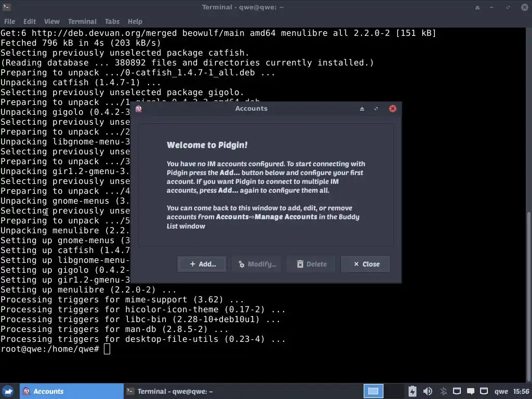Click 'Processing triggers for mime-support' line
This screenshot has width=532, height=399.
122,300
